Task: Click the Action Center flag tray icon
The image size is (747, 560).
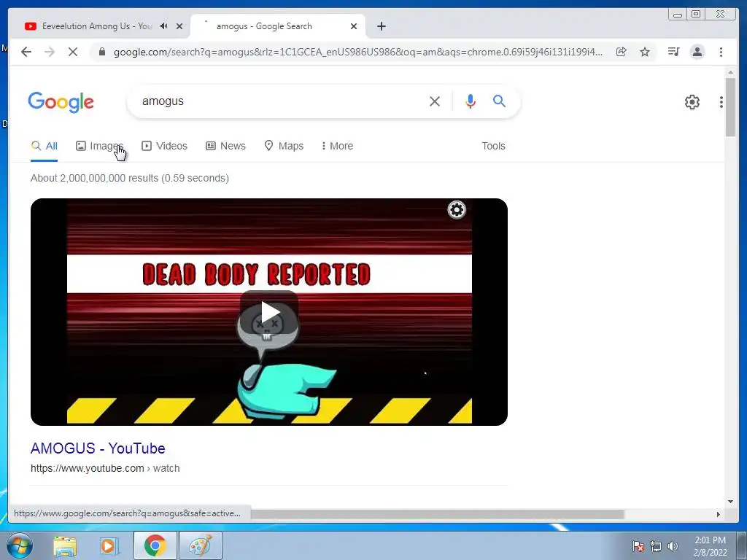Action: coord(638,546)
